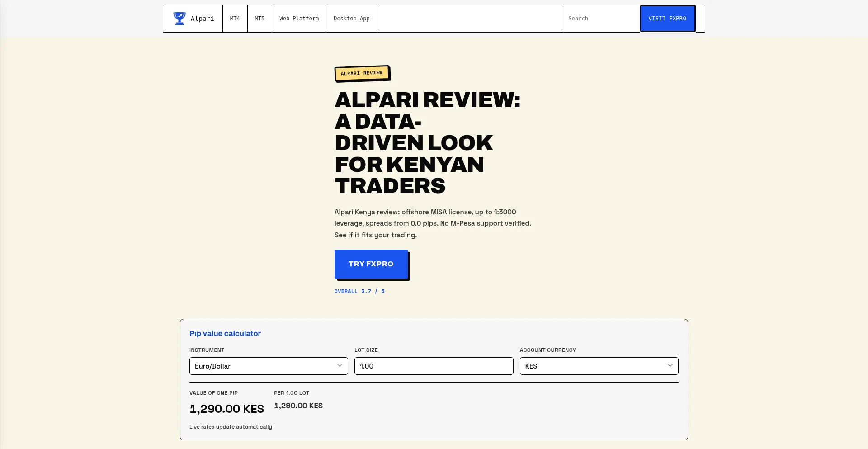Image resolution: width=868 pixels, height=449 pixels.
Task: Open the Account Currency dropdown showing KES
Action: coord(599,366)
